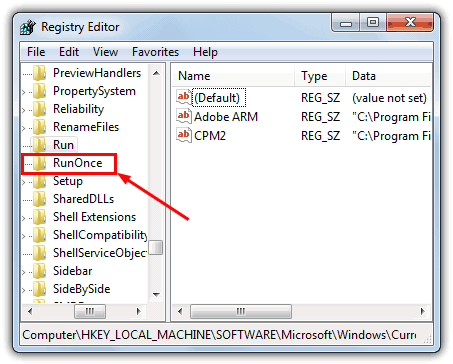Click the tree pane horizontal scrollbar thumb
This screenshot has height=364, width=453.
coord(90,311)
